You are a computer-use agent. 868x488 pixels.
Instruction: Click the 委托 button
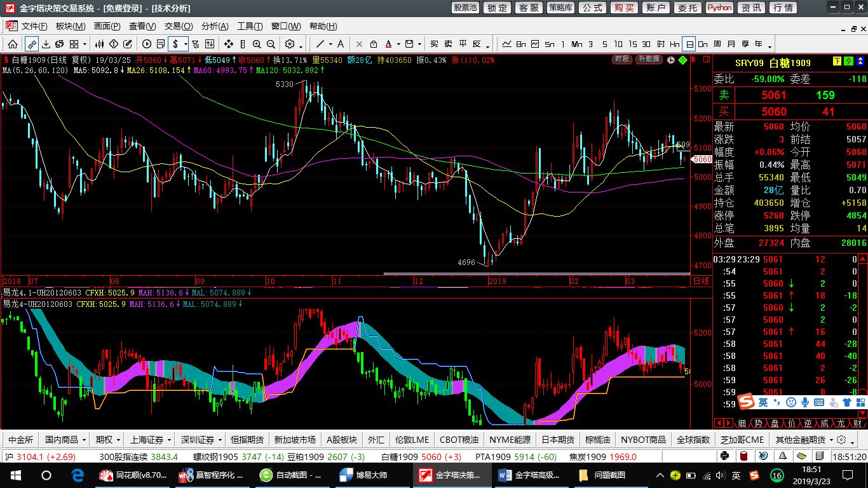click(x=688, y=8)
